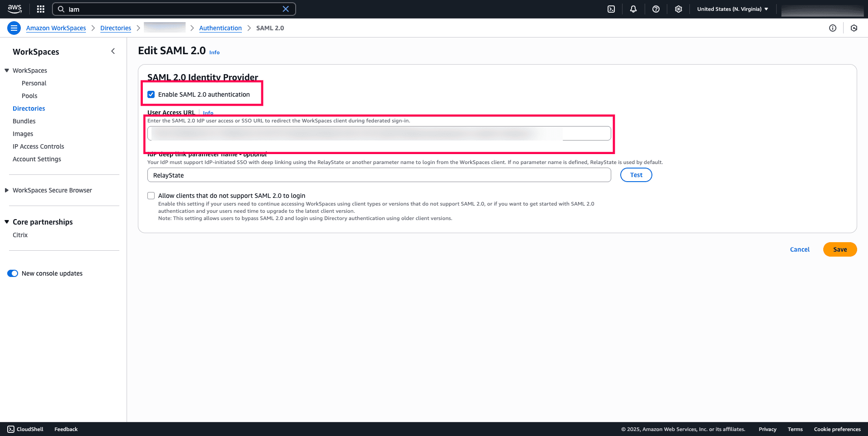
Task: Follow the Amazon WorkSpaces breadcrumb link
Action: click(x=56, y=28)
